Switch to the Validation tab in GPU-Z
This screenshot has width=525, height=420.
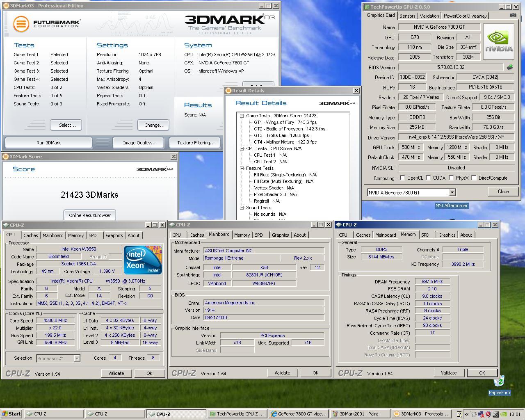[x=429, y=16]
